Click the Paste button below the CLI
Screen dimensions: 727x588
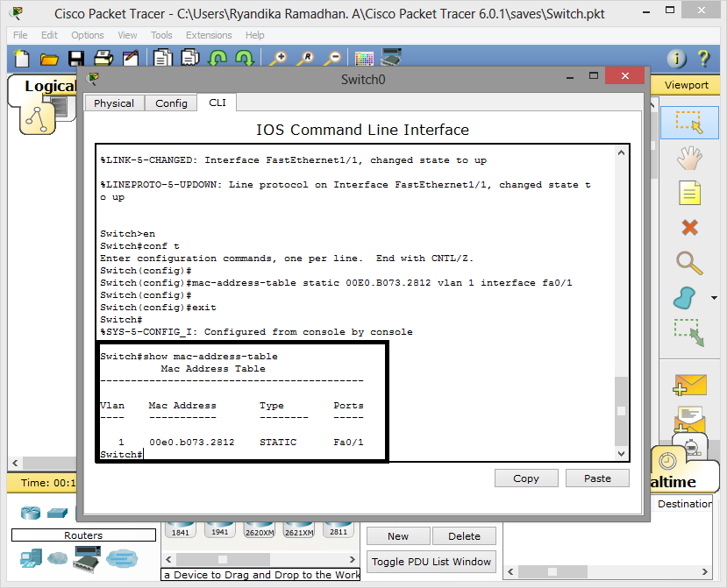pyautogui.click(x=597, y=478)
